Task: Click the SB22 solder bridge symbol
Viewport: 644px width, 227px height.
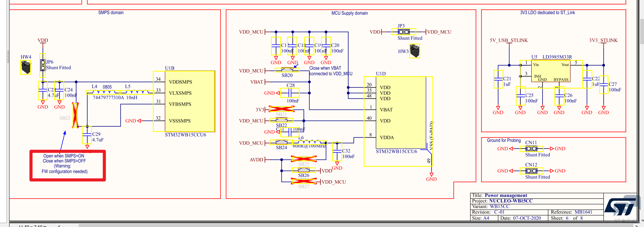Action: click(281, 120)
